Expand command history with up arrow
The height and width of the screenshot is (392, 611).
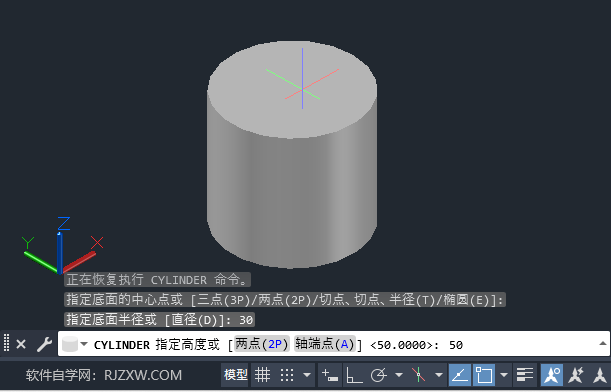point(602,343)
